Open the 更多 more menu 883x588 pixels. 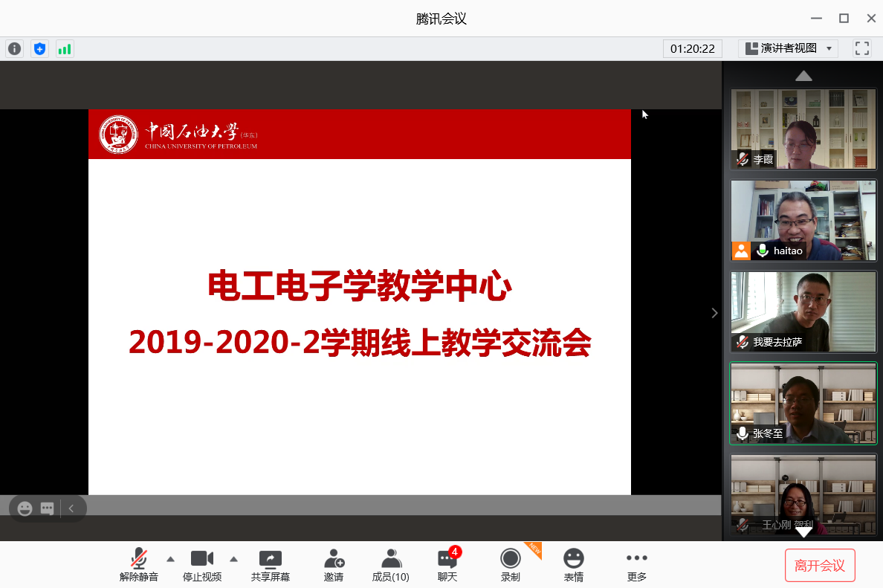tap(637, 565)
